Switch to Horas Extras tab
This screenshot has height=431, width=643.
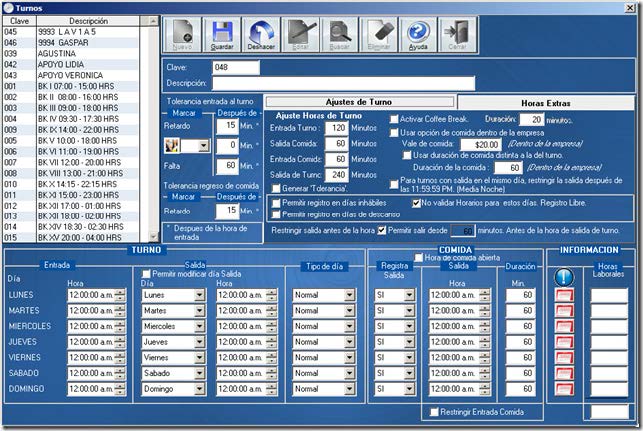pyautogui.click(x=548, y=102)
